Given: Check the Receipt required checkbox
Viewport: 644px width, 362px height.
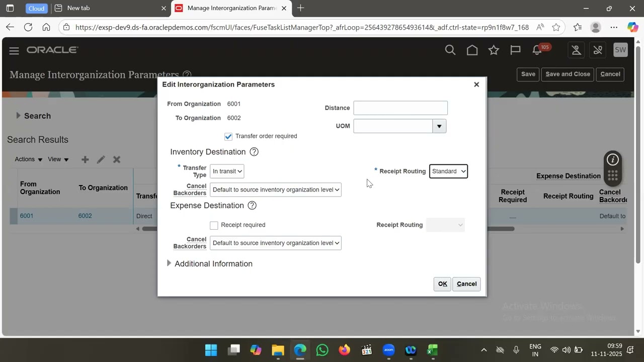Looking at the screenshot, I should click(214, 225).
